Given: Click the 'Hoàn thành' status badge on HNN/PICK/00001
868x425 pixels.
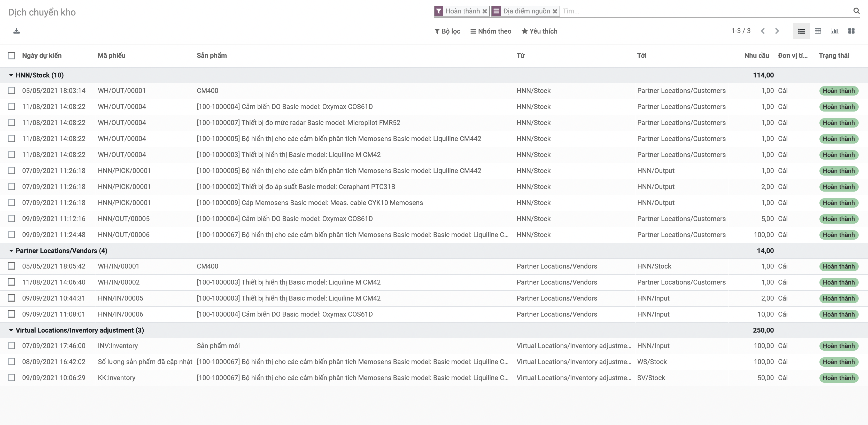Looking at the screenshot, I should [x=839, y=171].
